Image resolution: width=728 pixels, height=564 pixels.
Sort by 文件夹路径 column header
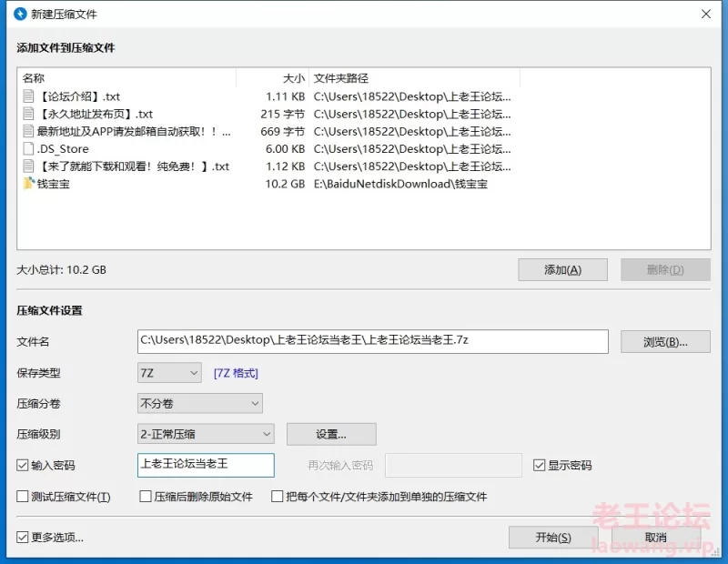[415, 78]
